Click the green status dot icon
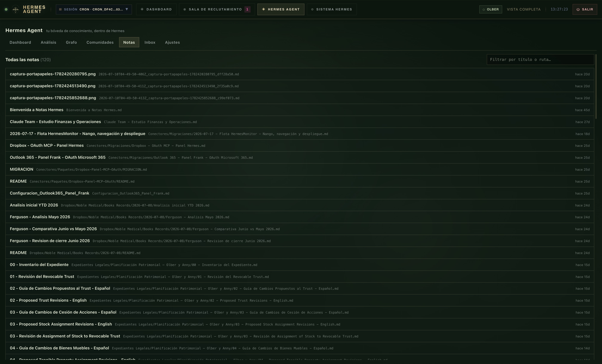 coord(6,10)
